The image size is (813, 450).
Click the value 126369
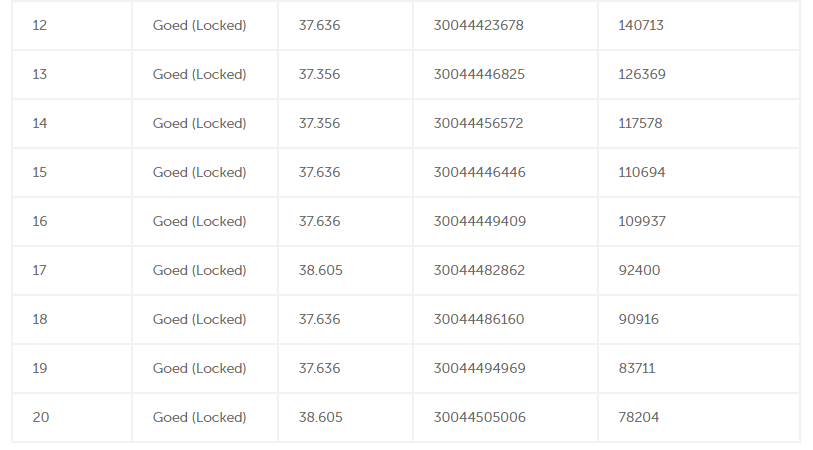pyautogui.click(x=642, y=75)
